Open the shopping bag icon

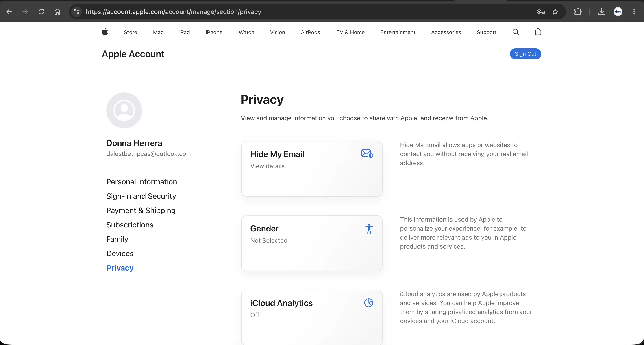[538, 32]
